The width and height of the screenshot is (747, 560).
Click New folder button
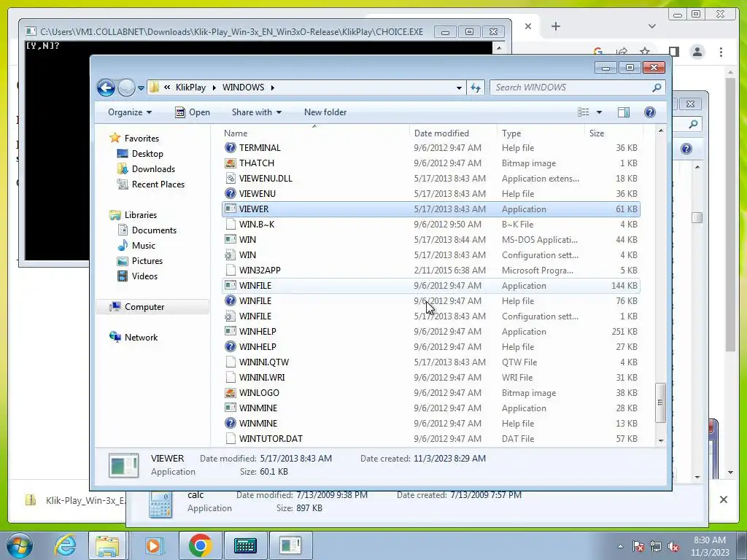(x=325, y=112)
